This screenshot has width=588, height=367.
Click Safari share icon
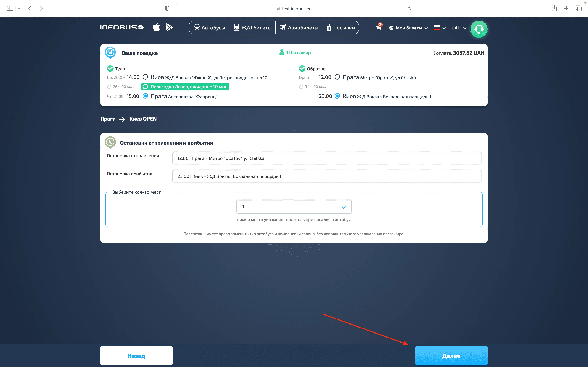pos(554,9)
